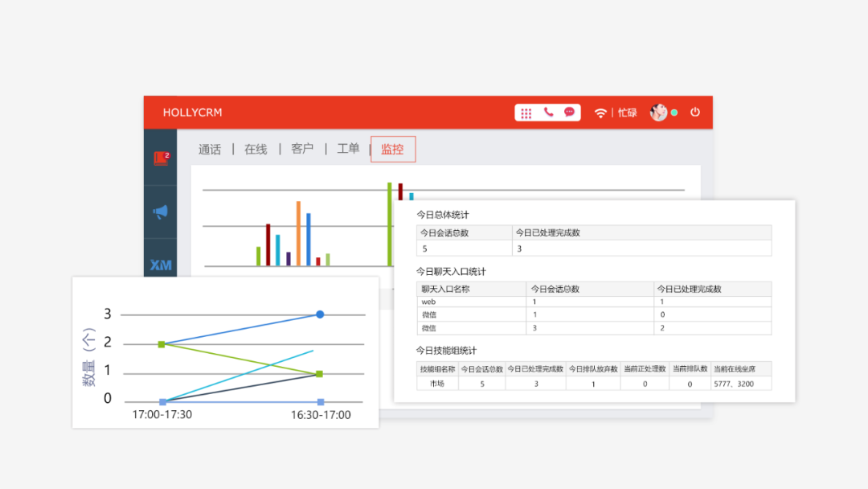
Task: Click the 今日总体统计 heading
Action: (x=443, y=215)
